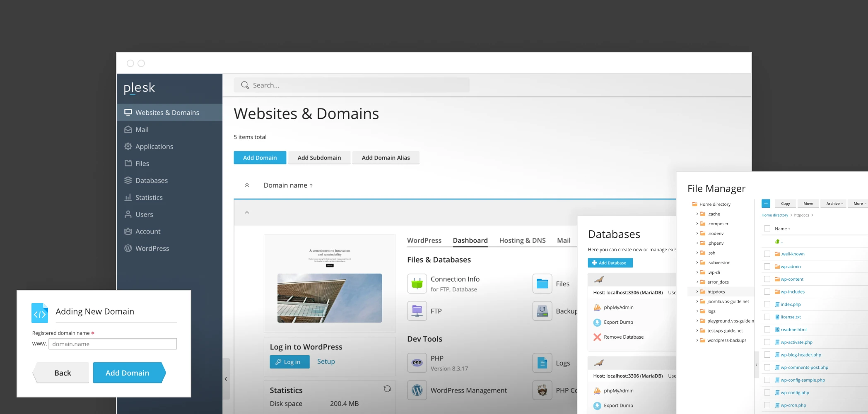
Task: Collapse all domains with double chevron
Action: [x=247, y=185]
